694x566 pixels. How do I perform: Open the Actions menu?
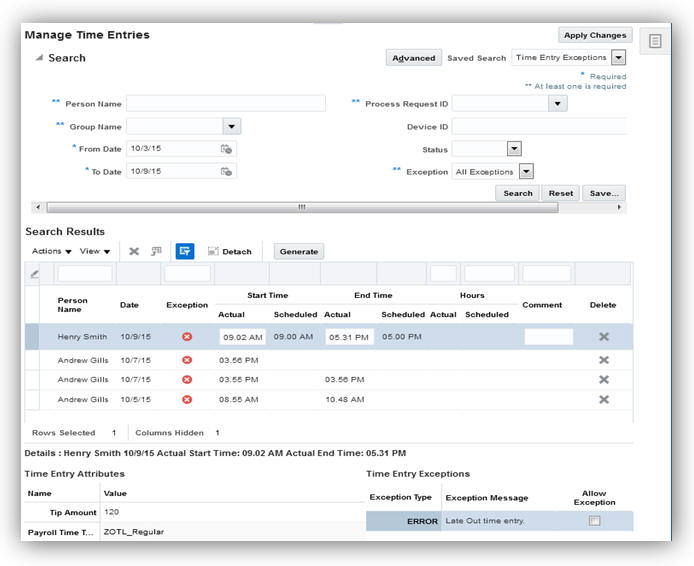[x=52, y=251]
